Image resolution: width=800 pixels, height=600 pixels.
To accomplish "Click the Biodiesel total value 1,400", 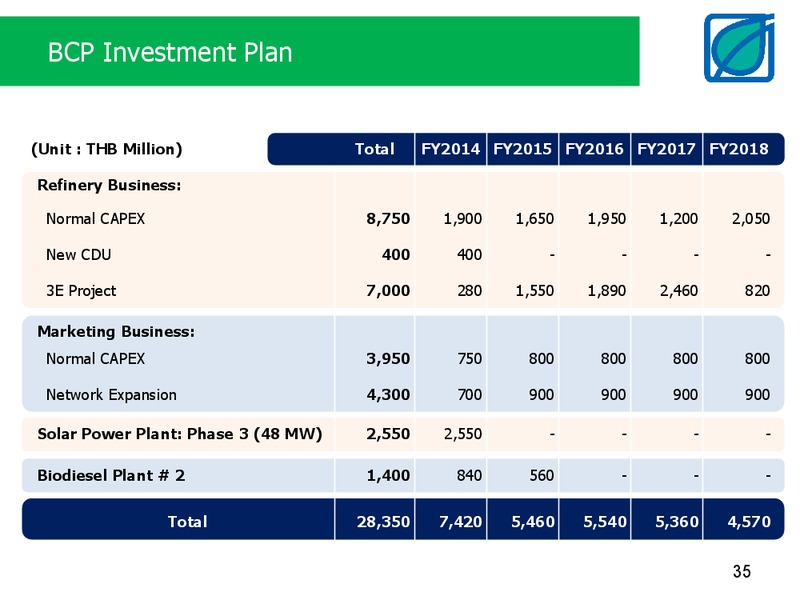I will tap(388, 476).
